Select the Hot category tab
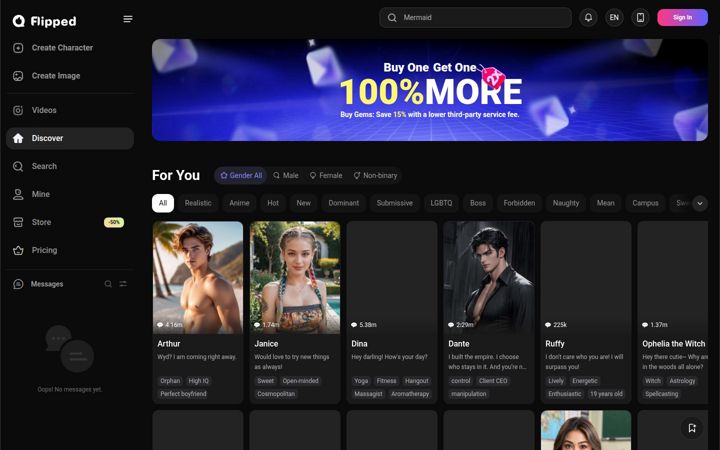 pyautogui.click(x=273, y=203)
